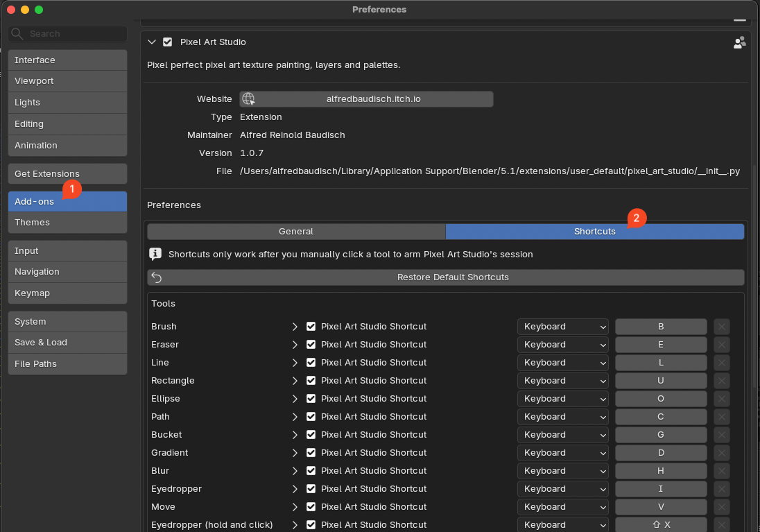Change the Brush key binding B
760x532 pixels.
pyautogui.click(x=661, y=327)
